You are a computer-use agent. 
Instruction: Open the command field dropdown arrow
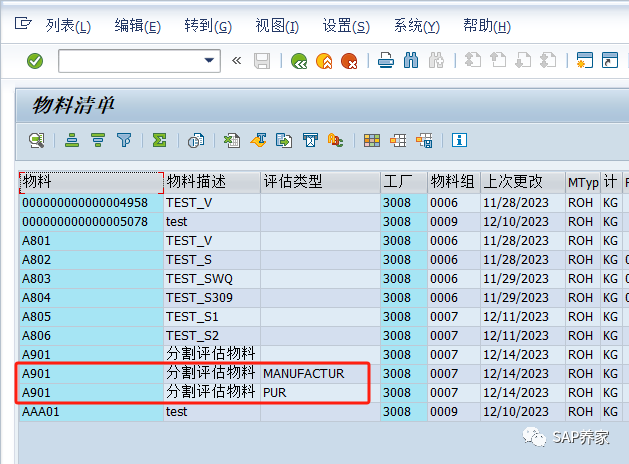[209, 61]
